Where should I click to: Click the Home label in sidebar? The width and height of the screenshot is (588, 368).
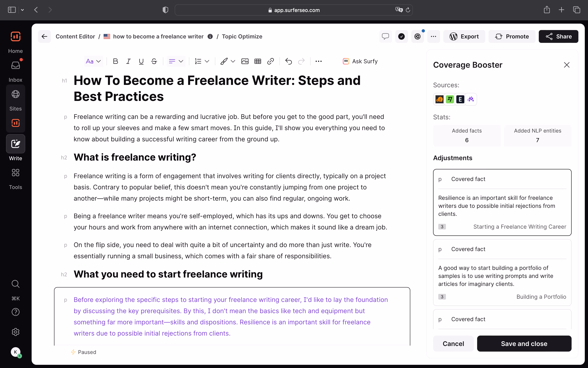15,51
